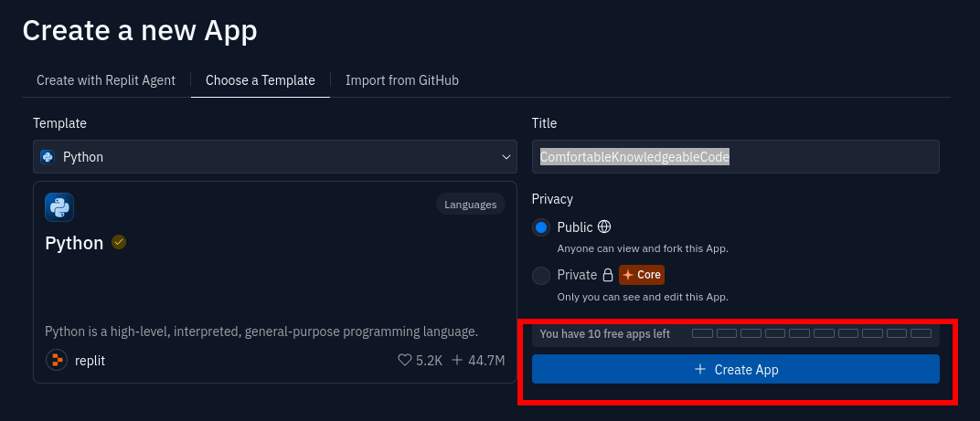This screenshot has width=980, height=421.
Task: Select the Private privacy radio button
Action: [x=541, y=275]
